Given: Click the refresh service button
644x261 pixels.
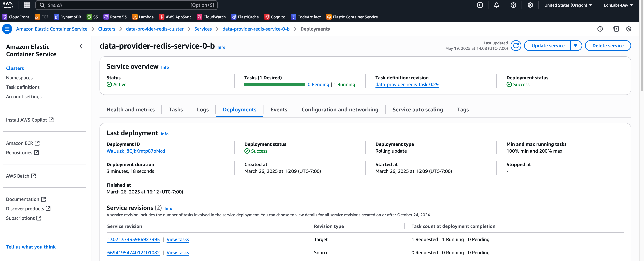Looking at the screenshot, I should point(516,46).
